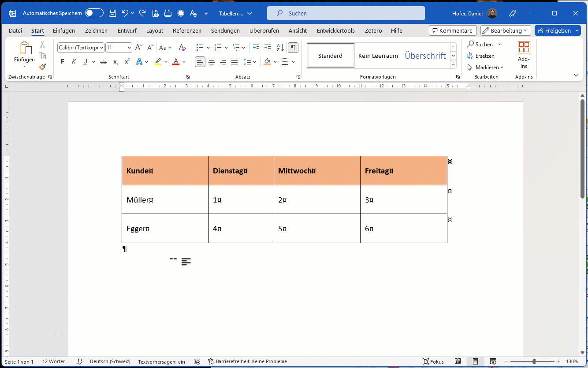Clear all formatting with eraser icon

pos(182,48)
